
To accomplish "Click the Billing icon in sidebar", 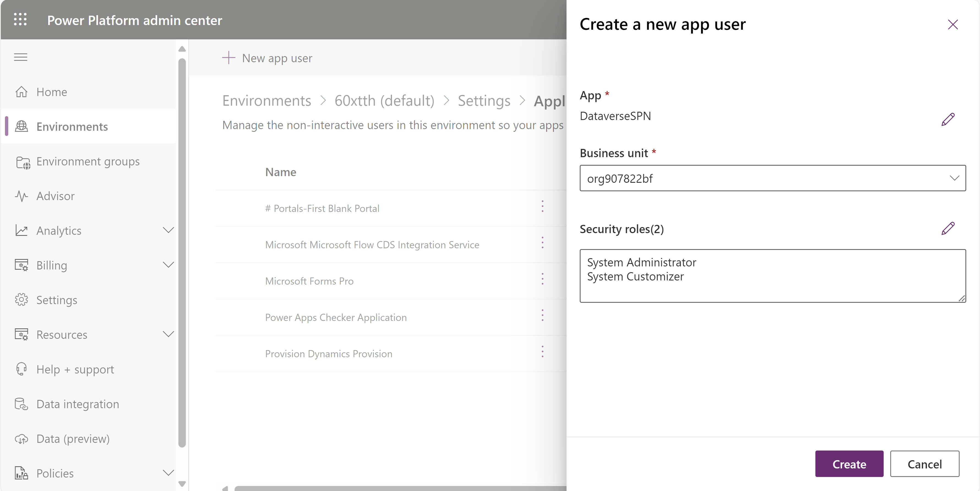I will tap(21, 265).
